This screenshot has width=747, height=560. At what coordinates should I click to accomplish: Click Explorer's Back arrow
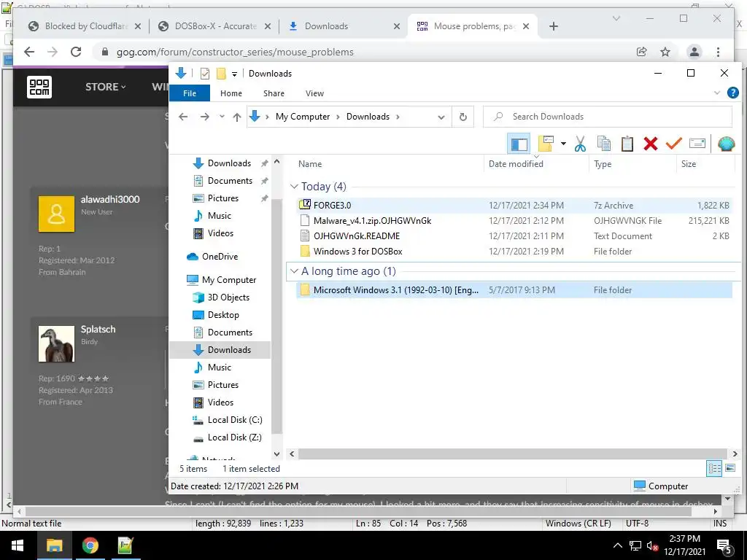coord(183,117)
